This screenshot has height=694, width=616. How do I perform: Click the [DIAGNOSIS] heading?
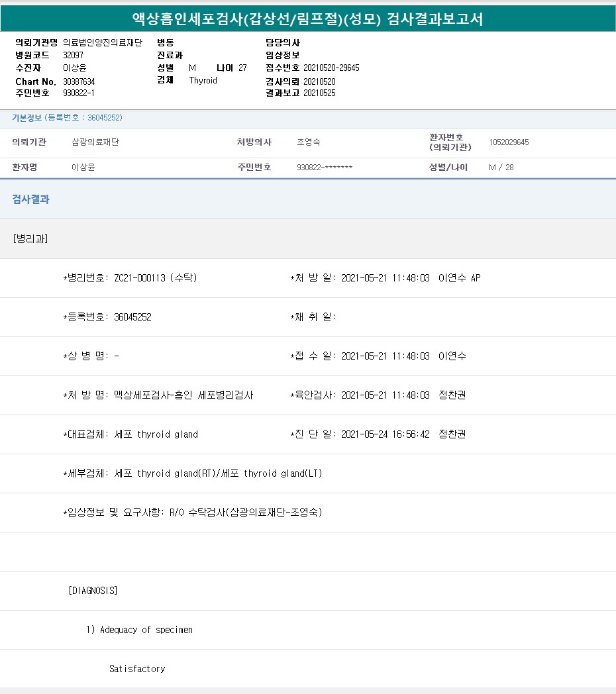pos(93,591)
